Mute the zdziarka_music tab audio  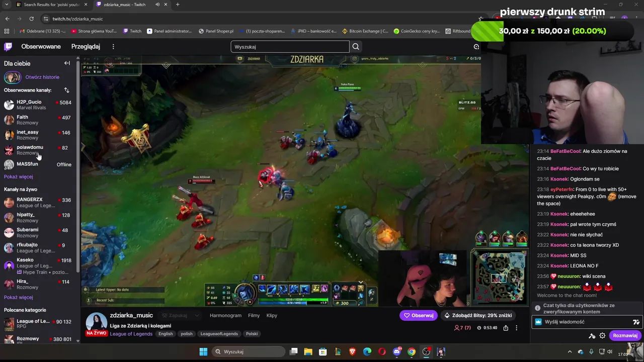click(157, 5)
